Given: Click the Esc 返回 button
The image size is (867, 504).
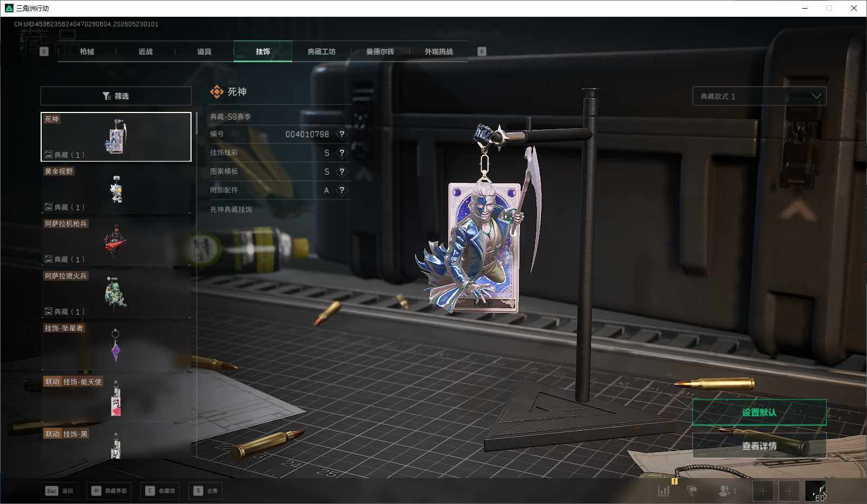Looking at the screenshot, I should tap(59, 491).
